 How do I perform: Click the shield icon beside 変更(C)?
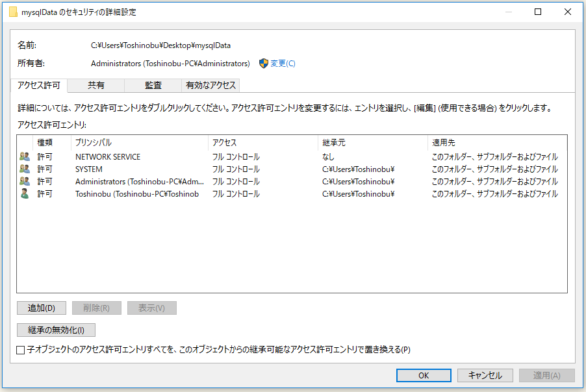264,64
